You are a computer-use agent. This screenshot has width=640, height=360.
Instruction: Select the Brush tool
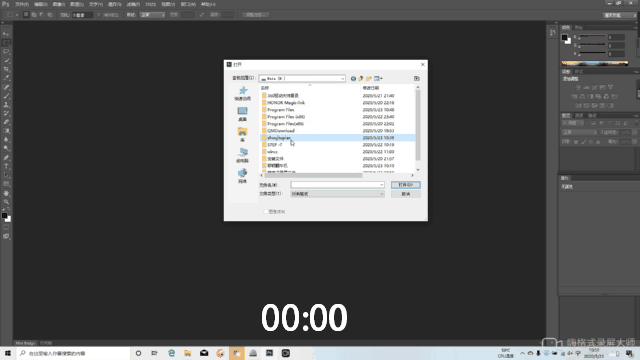click(6, 96)
